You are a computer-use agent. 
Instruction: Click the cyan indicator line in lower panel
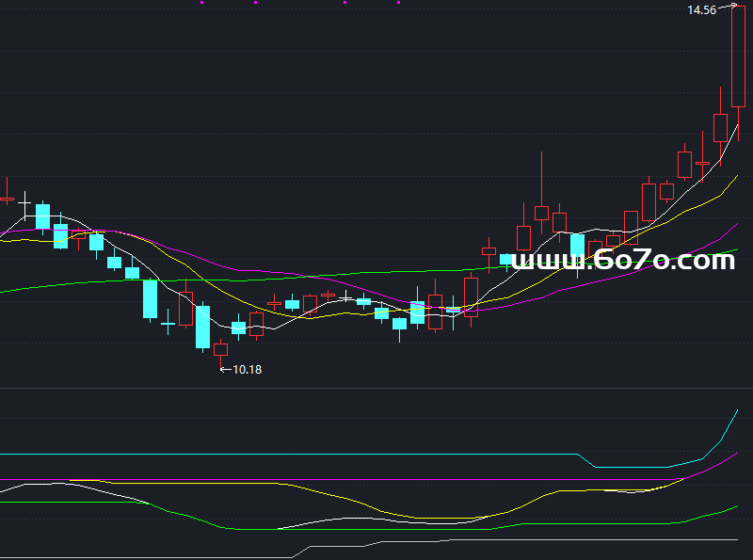282,454
